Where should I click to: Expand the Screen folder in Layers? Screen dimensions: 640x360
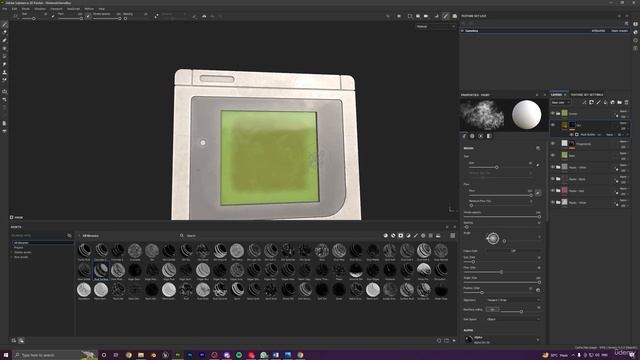tap(558, 113)
